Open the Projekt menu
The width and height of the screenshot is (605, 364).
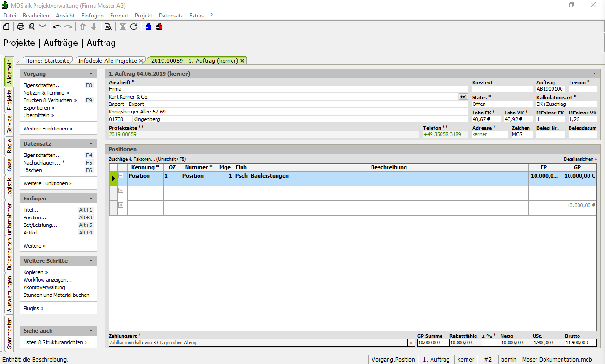[x=143, y=16]
